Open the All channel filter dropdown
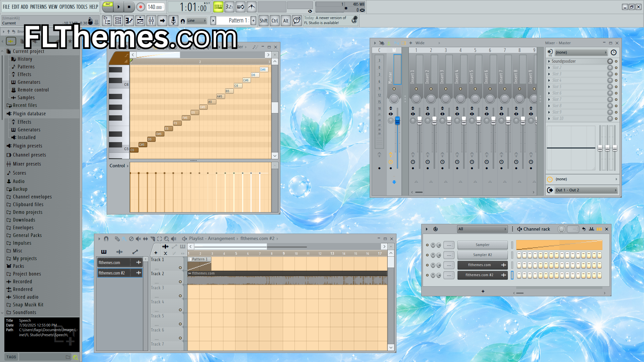 coord(482,229)
